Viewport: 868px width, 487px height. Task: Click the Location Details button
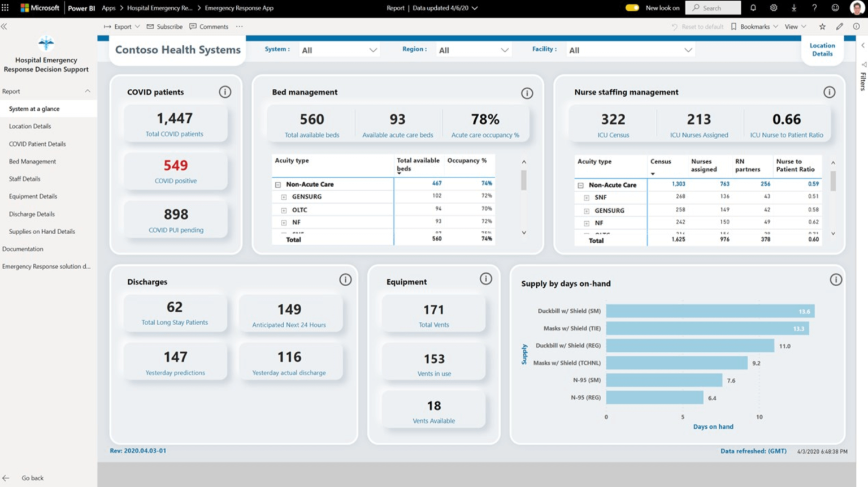822,50
